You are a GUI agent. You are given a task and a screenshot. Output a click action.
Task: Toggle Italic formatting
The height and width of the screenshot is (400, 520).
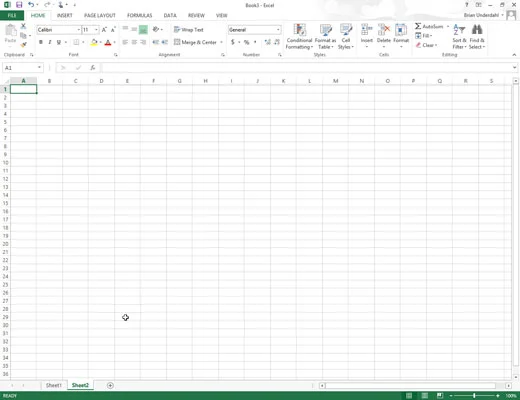[x=50, y=42]
